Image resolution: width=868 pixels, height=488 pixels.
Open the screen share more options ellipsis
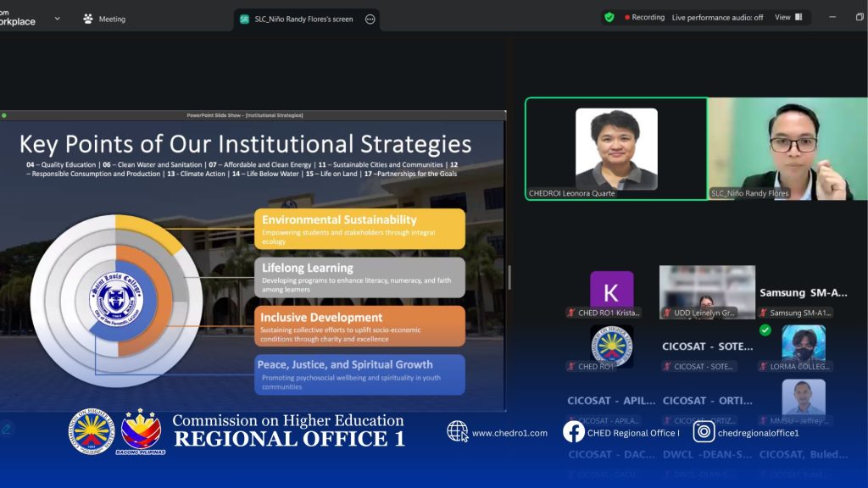[x=370, y=19]
